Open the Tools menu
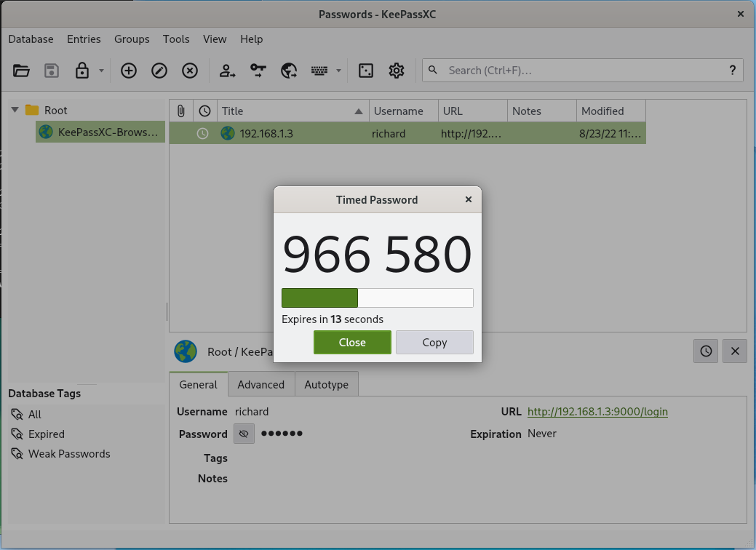Screen dimensions: 756x550 (176, 39)
